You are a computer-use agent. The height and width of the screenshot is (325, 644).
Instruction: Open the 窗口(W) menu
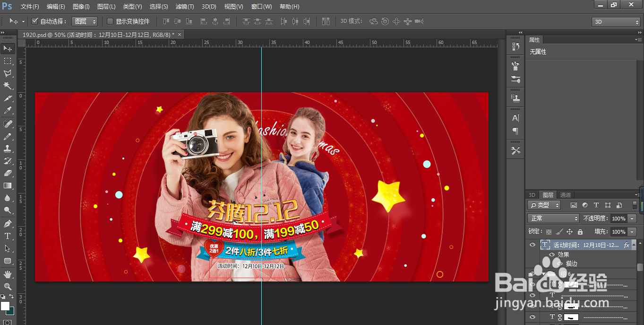(261, 7)
